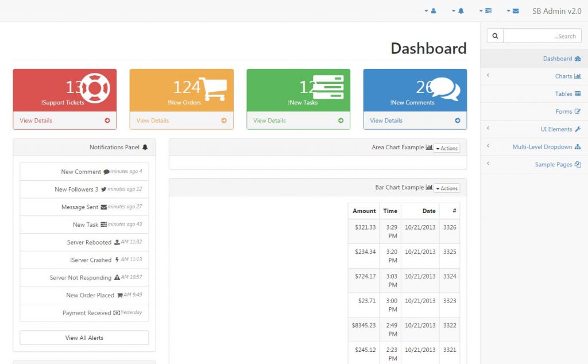Click the $8345.23 amount cell
This screenshot has height=364, width=588.
pyautogui.click(x=363, y=329)
